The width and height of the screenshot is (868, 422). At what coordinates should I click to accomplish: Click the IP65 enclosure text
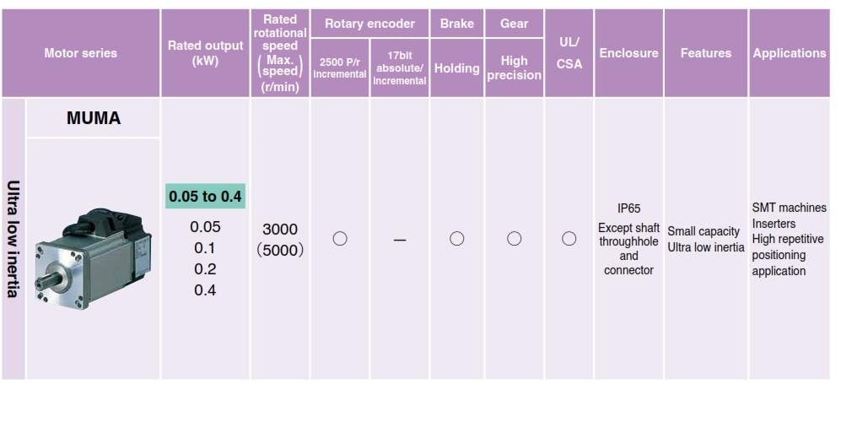[629, 208]
